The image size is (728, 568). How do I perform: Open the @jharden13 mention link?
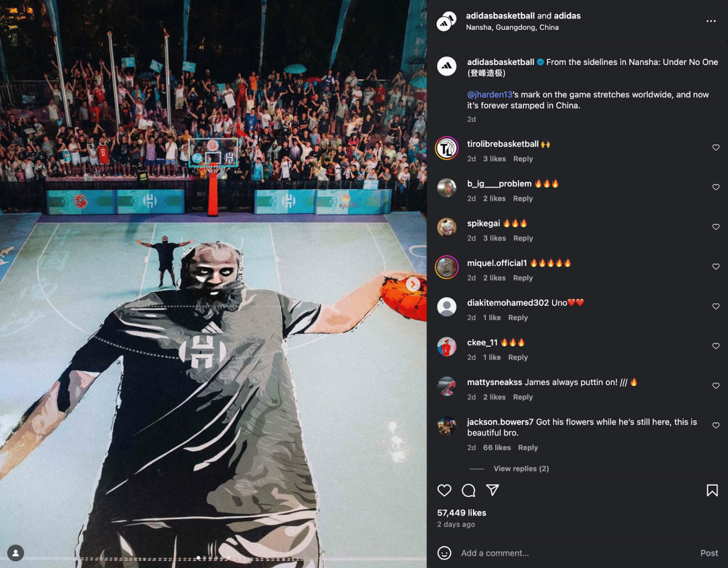coord(490,95)
